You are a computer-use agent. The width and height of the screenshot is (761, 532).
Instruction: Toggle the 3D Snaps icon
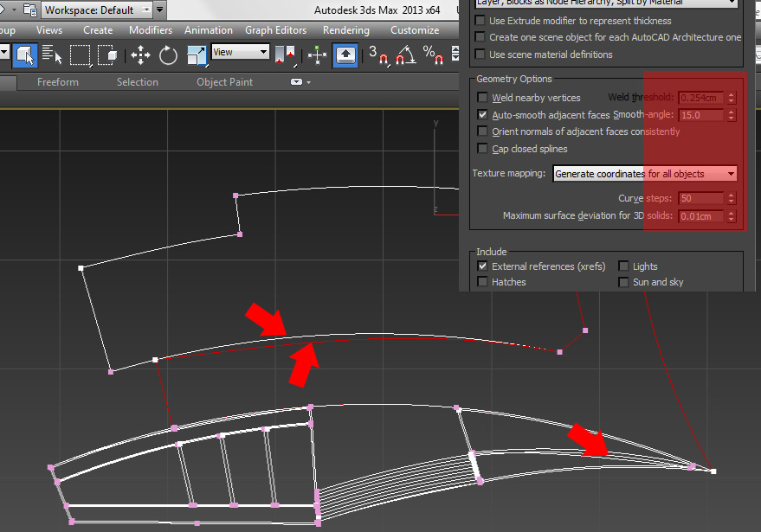379,56
